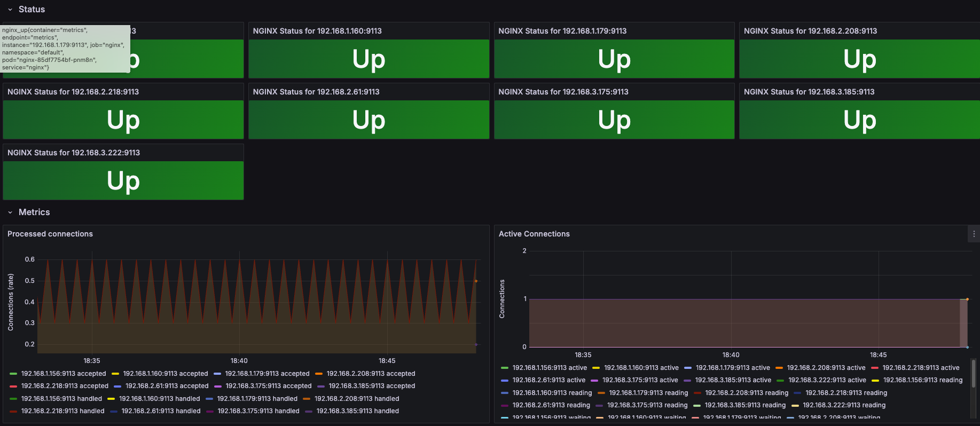The image size is (980, 426).
Task: Open color swatch for 192.168.2.218:9113 handled
Action: (13, 411)
